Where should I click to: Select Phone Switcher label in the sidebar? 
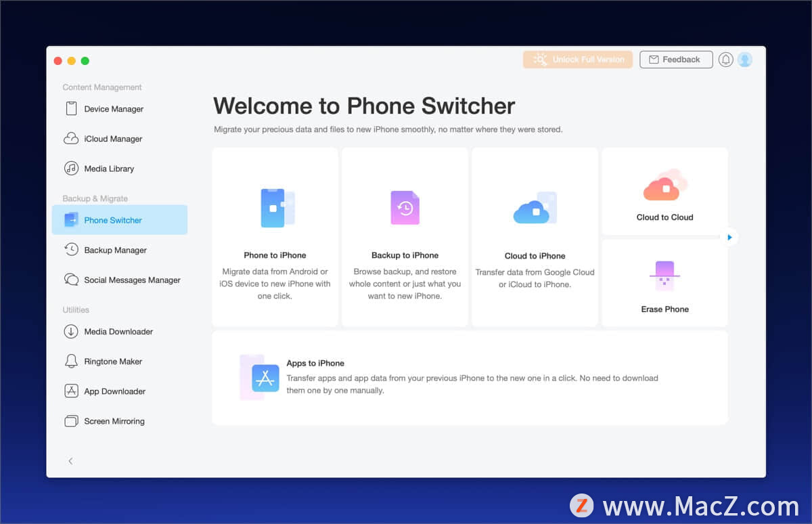(x=113, y=220)
